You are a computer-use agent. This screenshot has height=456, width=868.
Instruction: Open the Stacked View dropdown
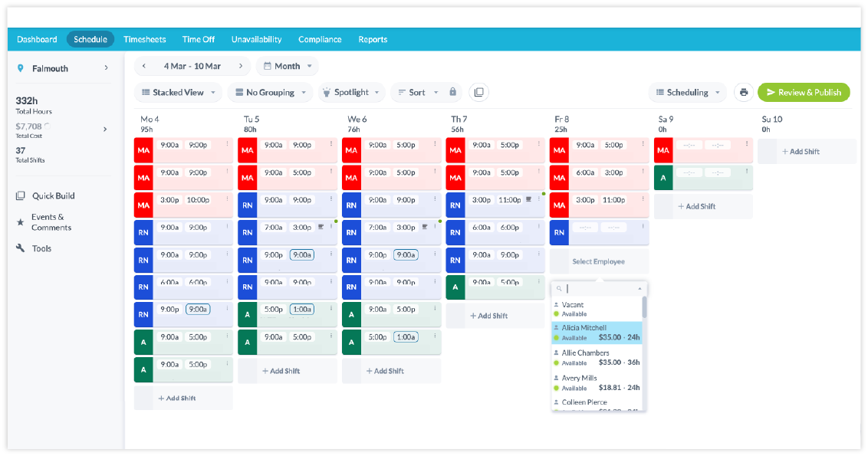[178, 92]
